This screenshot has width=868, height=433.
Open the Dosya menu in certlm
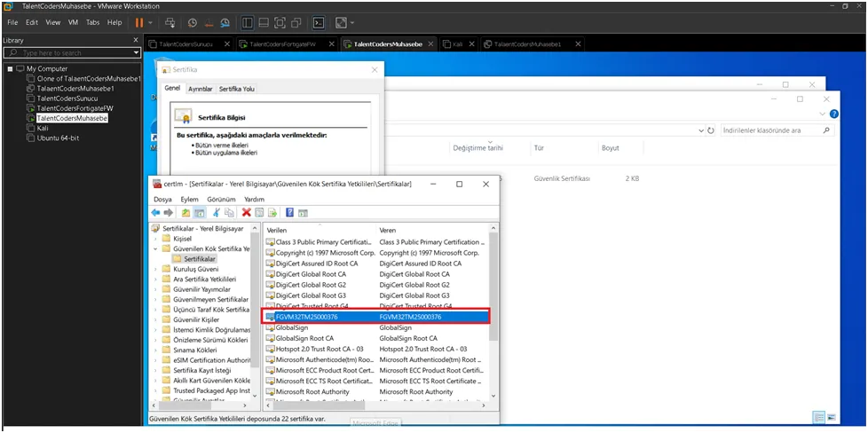[x=162, y=200]
